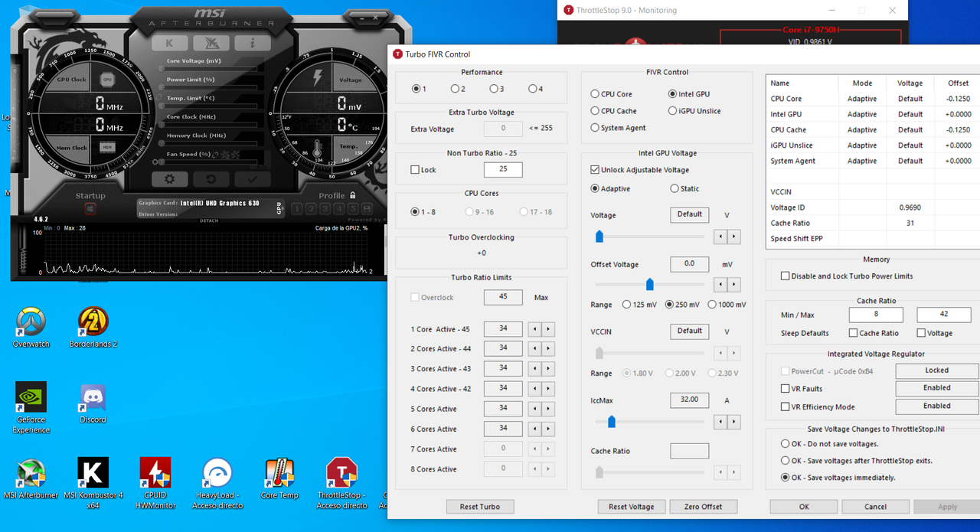Select Afterburner profile slot 5

352,209
